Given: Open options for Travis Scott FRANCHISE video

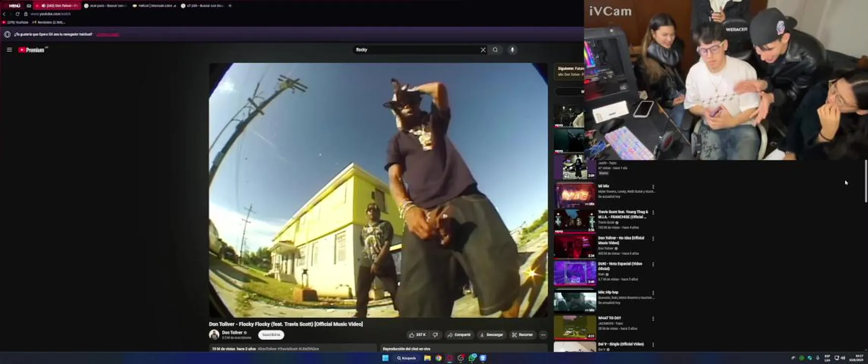Looking at the screenshot, I should pos(653,213).
